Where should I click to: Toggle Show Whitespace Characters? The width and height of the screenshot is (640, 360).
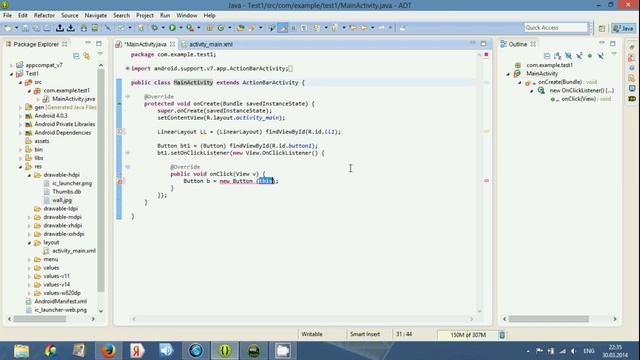pos(304,28)
